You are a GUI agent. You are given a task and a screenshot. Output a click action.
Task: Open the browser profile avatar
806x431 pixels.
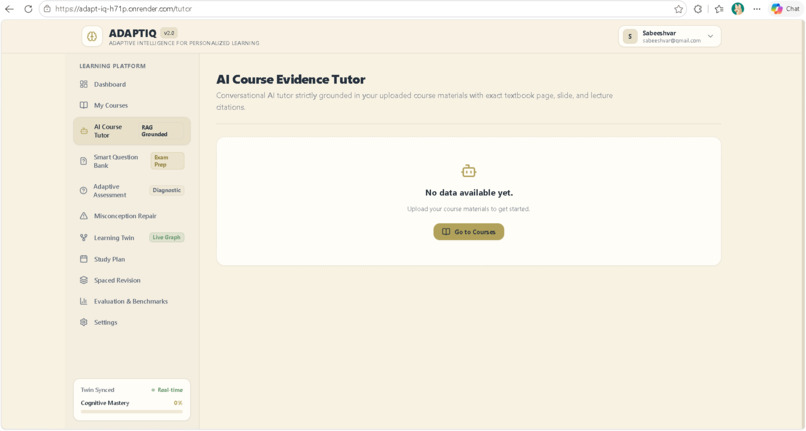pos(738,9)
